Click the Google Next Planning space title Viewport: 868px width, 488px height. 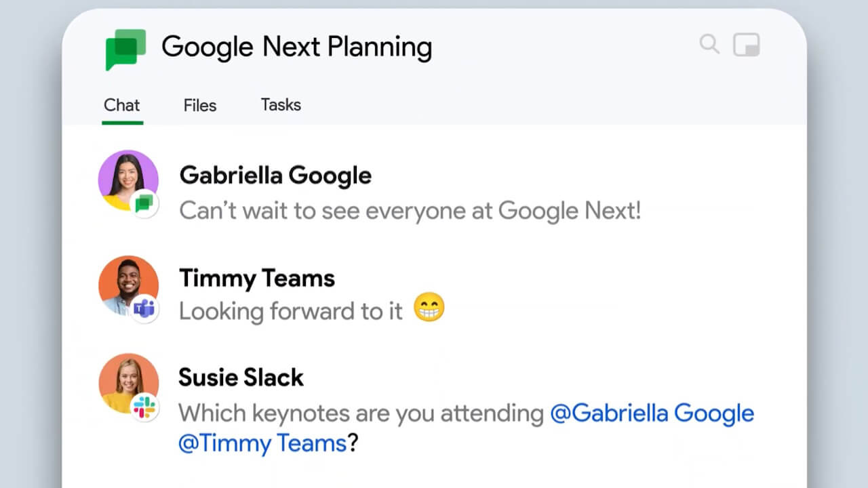296,47
